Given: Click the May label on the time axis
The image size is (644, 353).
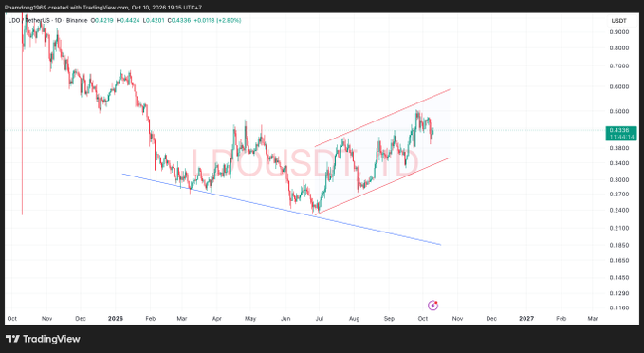Looking at the screenshot, I should point(250,319).
